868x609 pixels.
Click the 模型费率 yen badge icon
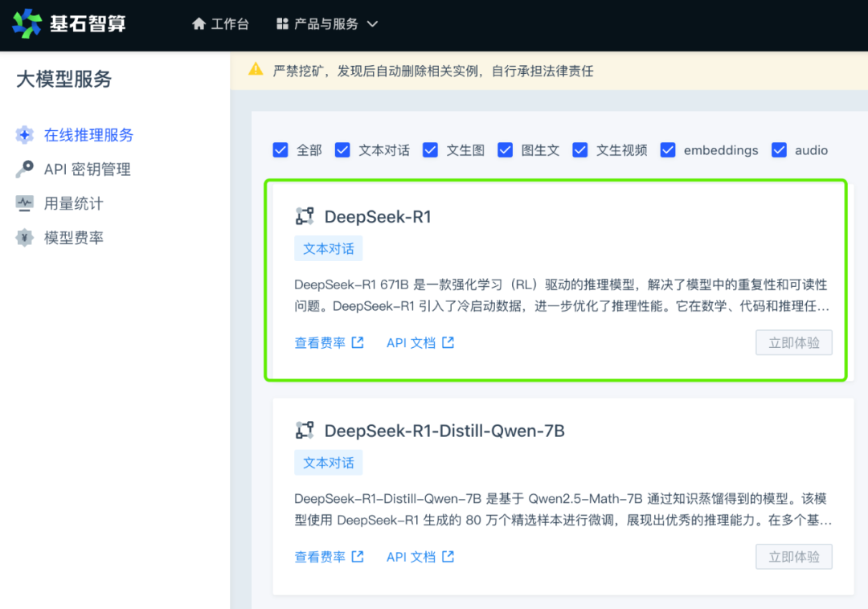coord(25,237)
